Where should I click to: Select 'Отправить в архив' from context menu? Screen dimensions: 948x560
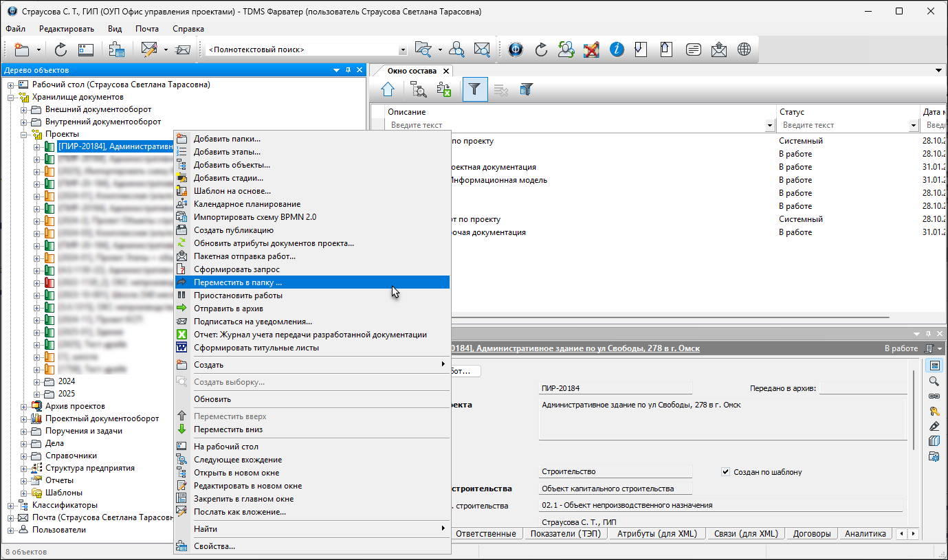coord(228,309)
